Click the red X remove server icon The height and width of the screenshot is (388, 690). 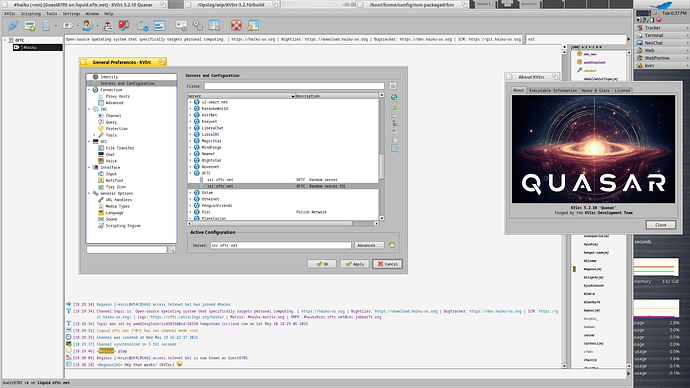point(394,124)
